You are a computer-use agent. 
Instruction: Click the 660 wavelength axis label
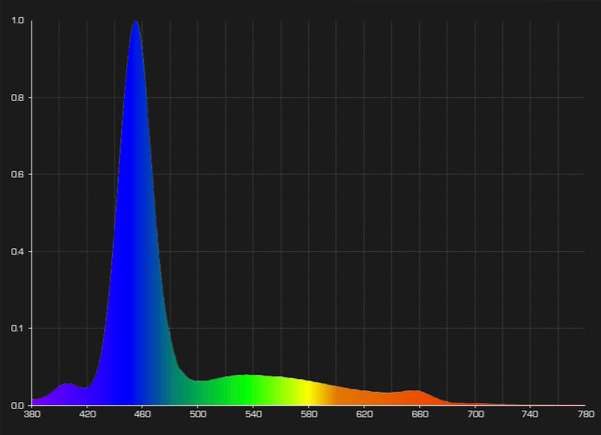(x=420, y=414)
